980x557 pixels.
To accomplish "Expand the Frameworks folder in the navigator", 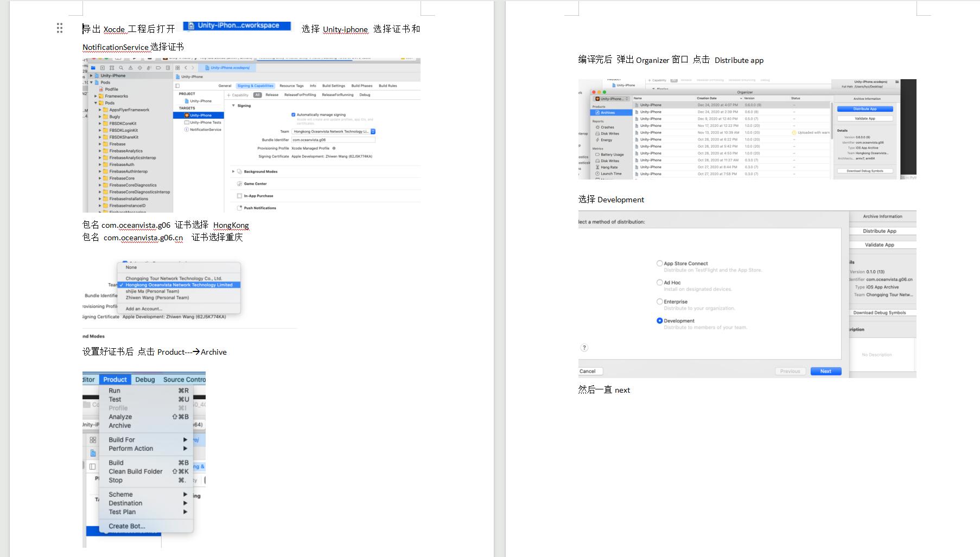I will click(96, 96).
